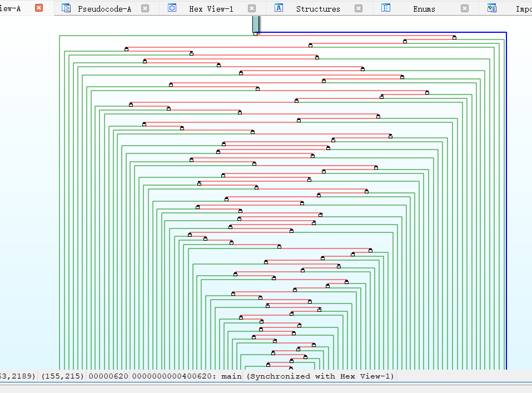532x393 pixels.
Task: Click the Enums tab icon
Action: pyautogui.click(x=385, y=8)
